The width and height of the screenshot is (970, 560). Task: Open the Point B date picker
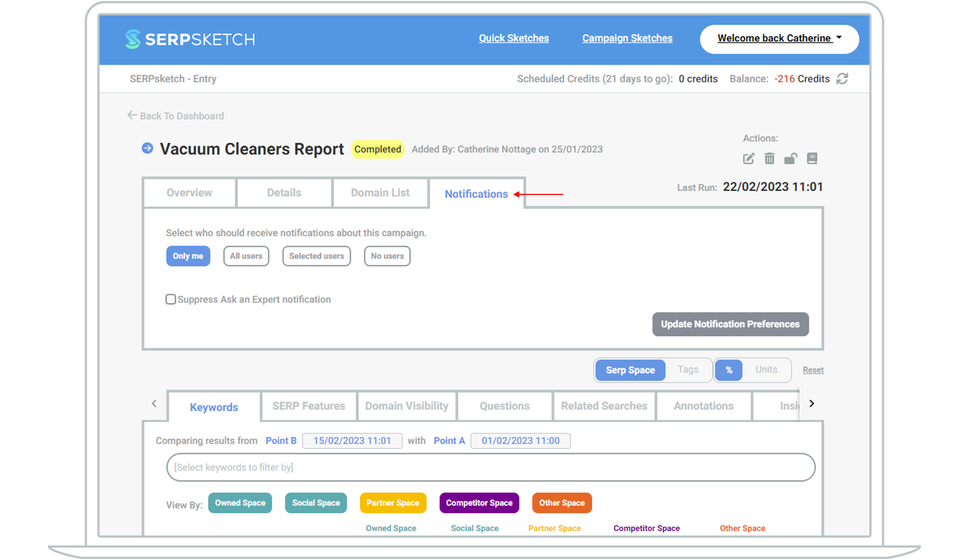[x=352, y=441]
